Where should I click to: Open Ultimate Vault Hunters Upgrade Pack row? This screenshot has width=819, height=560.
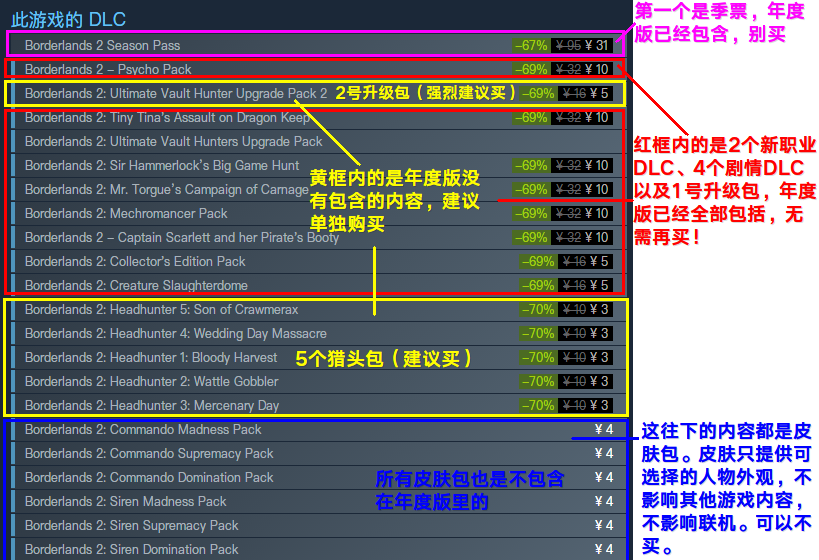[x=319, y=142]
